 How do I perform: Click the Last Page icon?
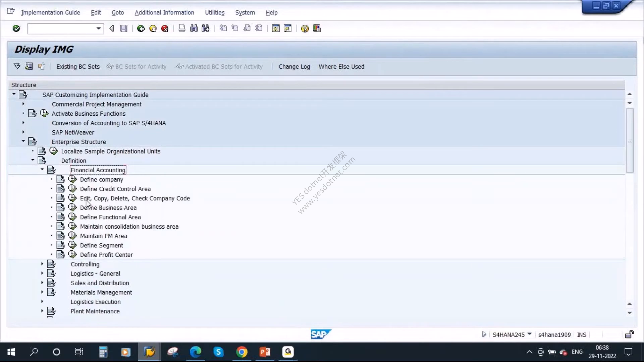pos(259,28)
